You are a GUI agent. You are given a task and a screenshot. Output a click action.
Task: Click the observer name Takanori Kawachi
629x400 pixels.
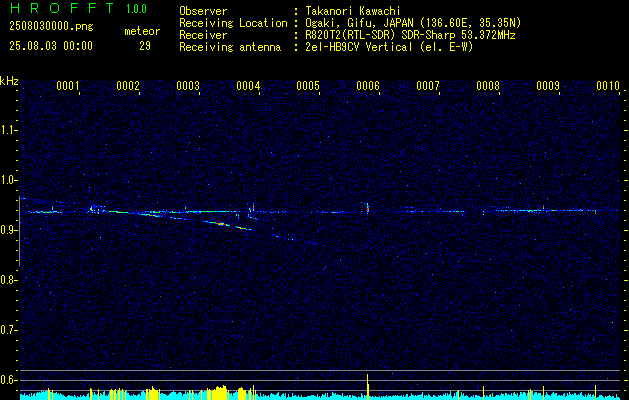(x=353, y=11)
